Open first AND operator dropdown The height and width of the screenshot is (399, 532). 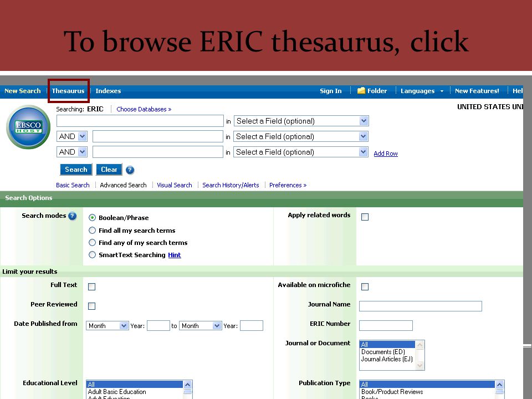click(x=72, y=136)
